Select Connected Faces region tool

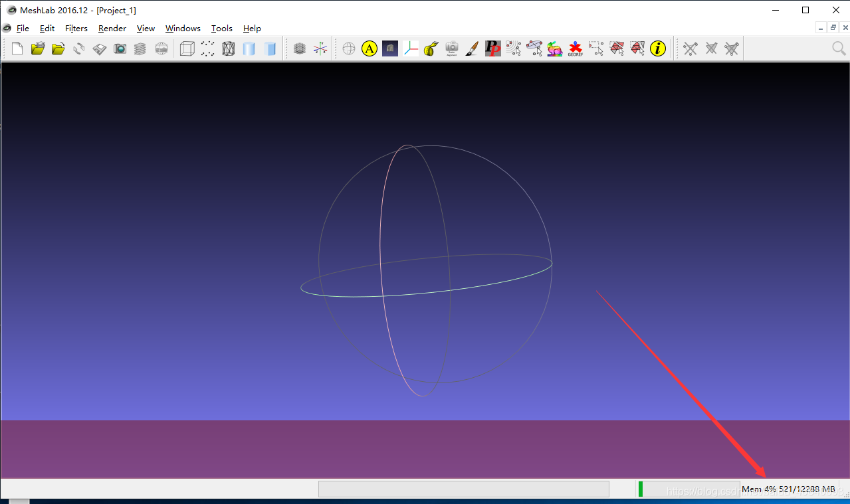click(x=637, y=48)
